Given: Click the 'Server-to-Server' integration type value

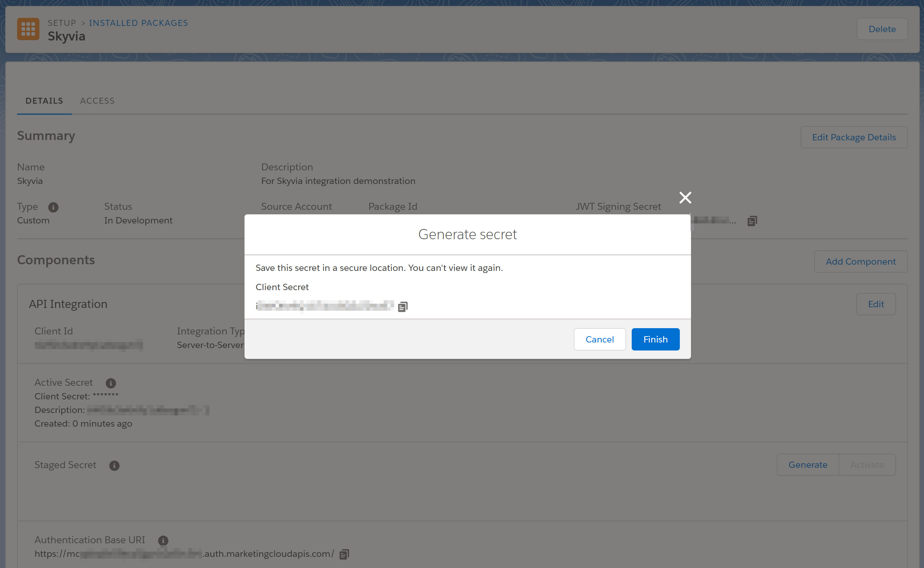Looking at the screenshot, I should pos(210,345).
